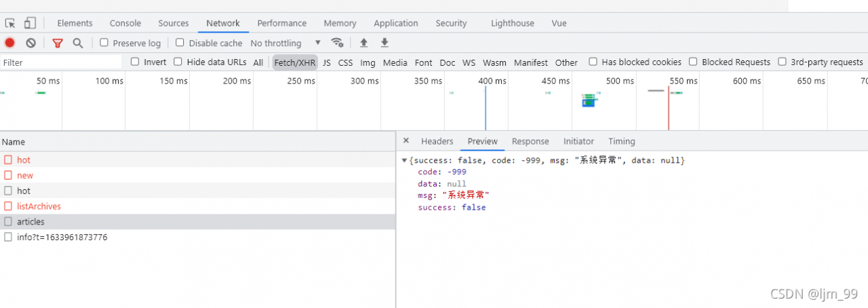Select the listArchives request
The height and width of the screenshot is (308, 868).
pos(39,206)
